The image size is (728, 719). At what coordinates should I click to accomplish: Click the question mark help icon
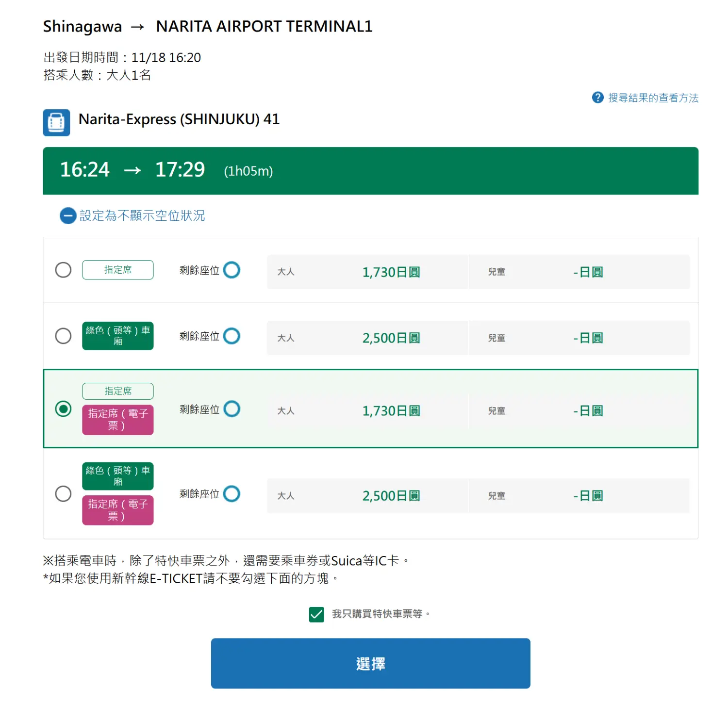click(x=597, y=98)
